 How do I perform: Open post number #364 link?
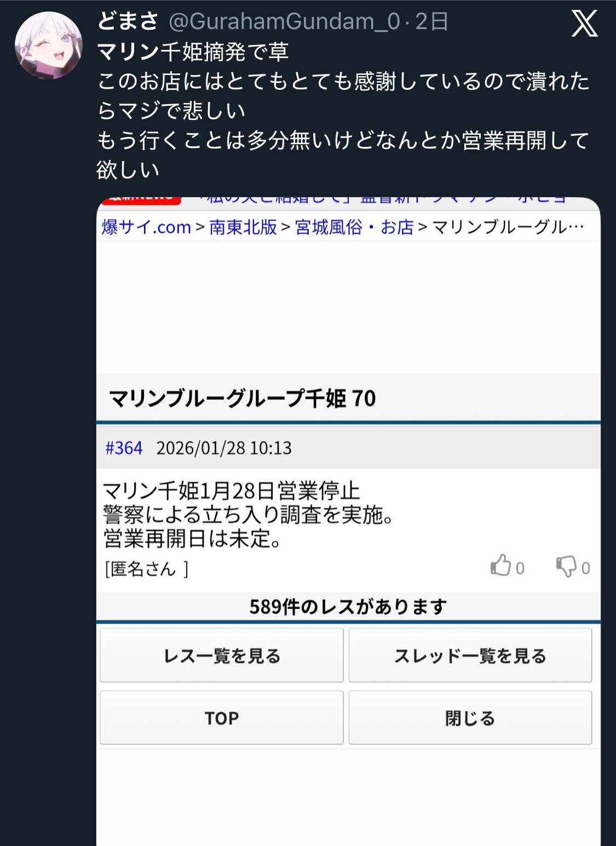(x=124, y=448)
